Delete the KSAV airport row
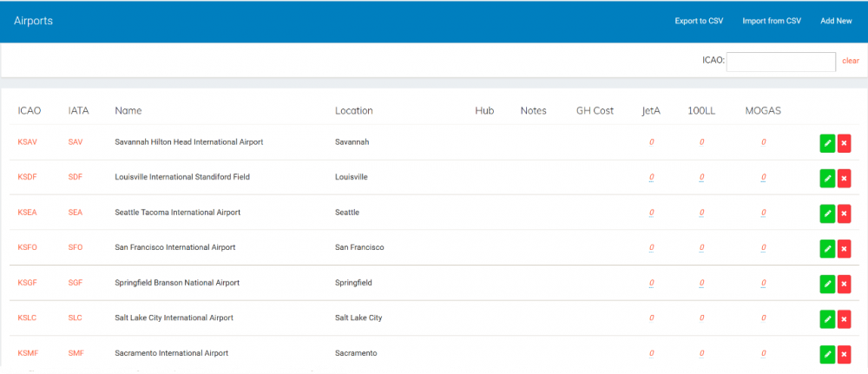 [x=845, y=142]
